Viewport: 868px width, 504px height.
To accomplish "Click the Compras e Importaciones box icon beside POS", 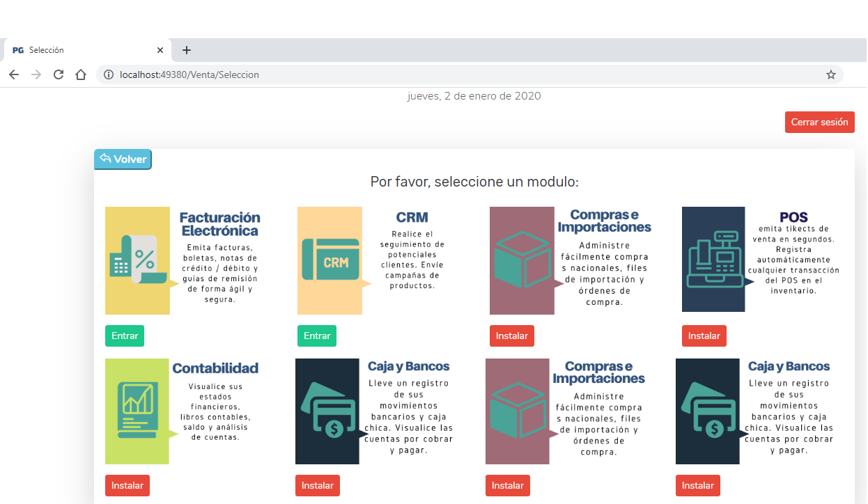I will [522, 260].
